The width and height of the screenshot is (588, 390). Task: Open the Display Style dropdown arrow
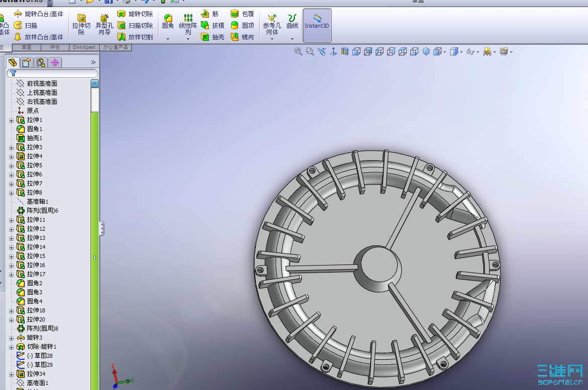(461, 52)
